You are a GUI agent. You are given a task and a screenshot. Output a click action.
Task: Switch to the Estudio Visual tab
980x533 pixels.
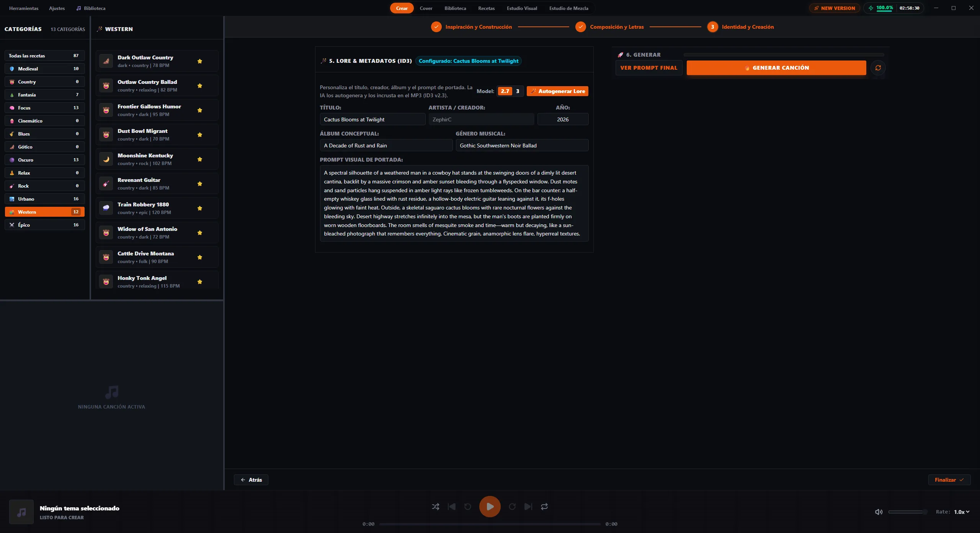[x=522, y=8]
